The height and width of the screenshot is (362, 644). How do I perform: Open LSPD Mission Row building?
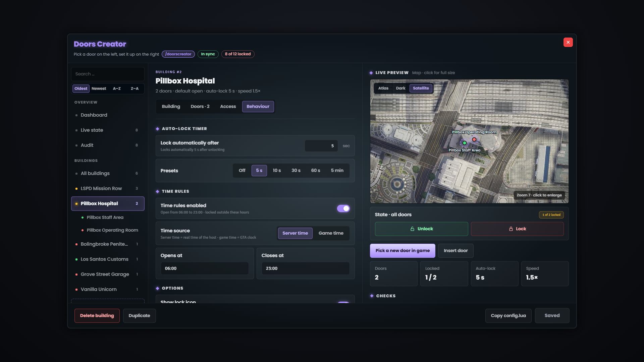click(x=108, y=188)
